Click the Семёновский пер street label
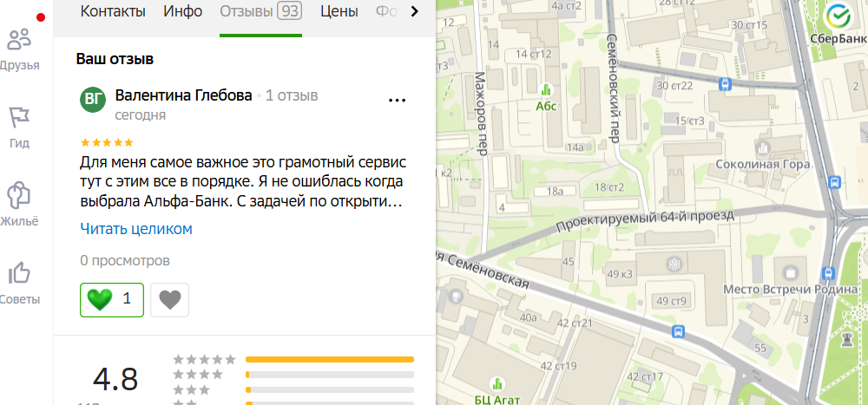Viewport: 868px width, 405px height. (x=612, y=88)
